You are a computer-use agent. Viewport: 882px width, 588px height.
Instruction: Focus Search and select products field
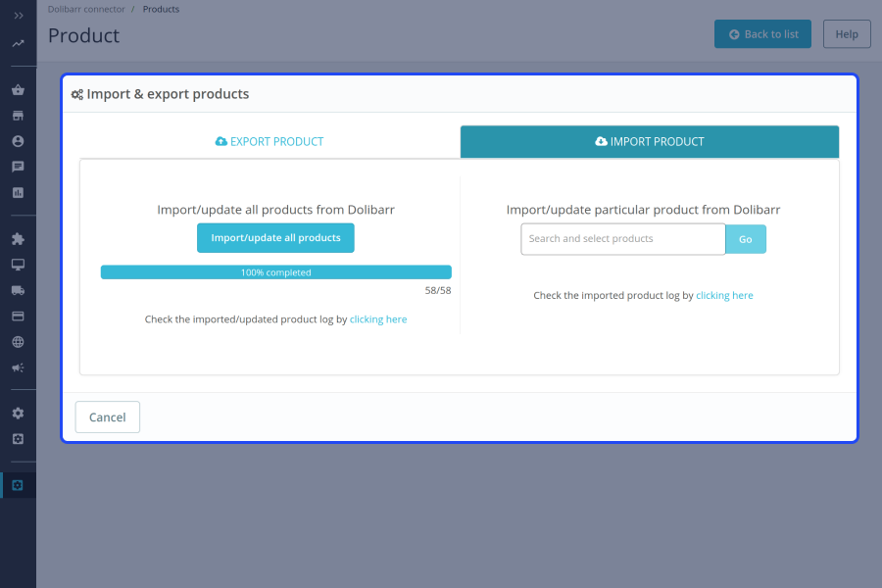(623, 239)
